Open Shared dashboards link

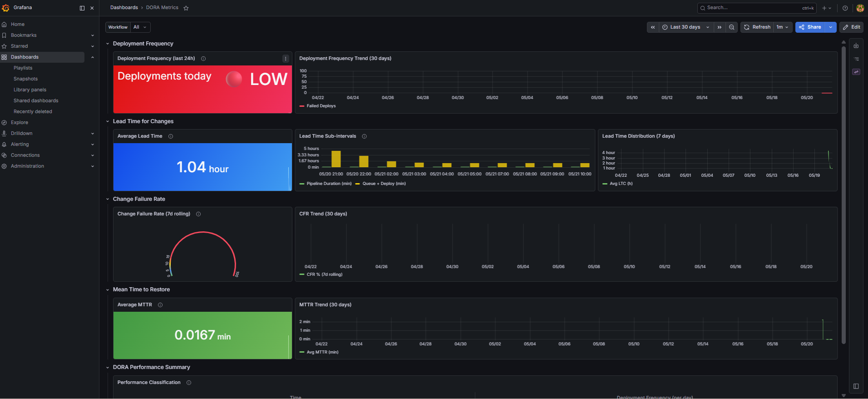[36, 101]
